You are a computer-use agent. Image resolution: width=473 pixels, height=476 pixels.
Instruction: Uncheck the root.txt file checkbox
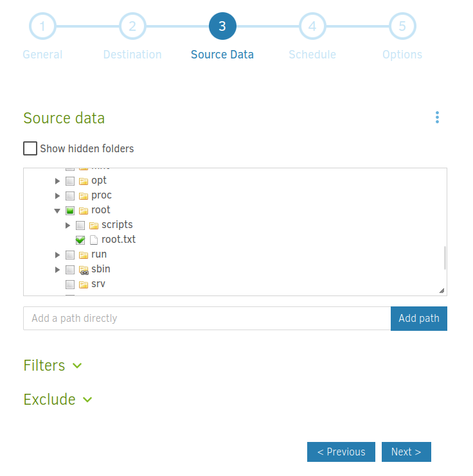[80, 240]
